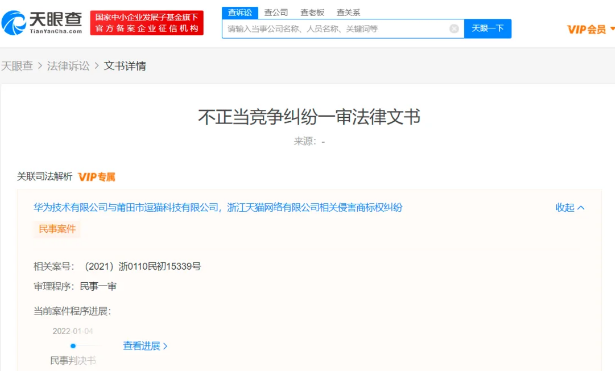Open the 法律诉讼 breadcrumb link
The width and height of the screenshot is (615, 371).
68,66
